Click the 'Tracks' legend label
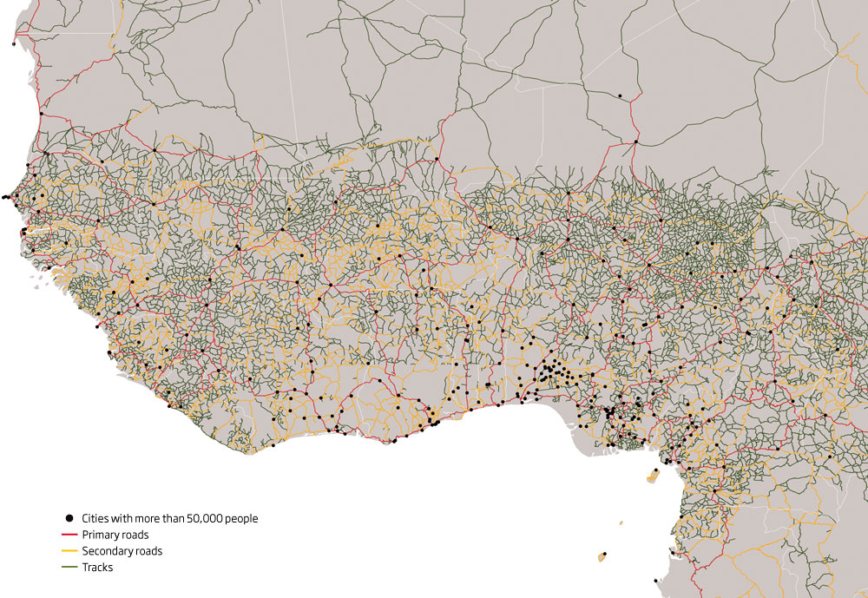The image size is (868, 598). [97, 567]
